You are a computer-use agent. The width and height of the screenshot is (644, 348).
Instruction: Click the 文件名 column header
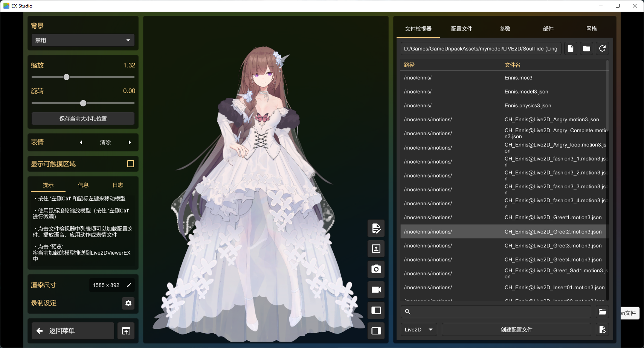(513, 65)
